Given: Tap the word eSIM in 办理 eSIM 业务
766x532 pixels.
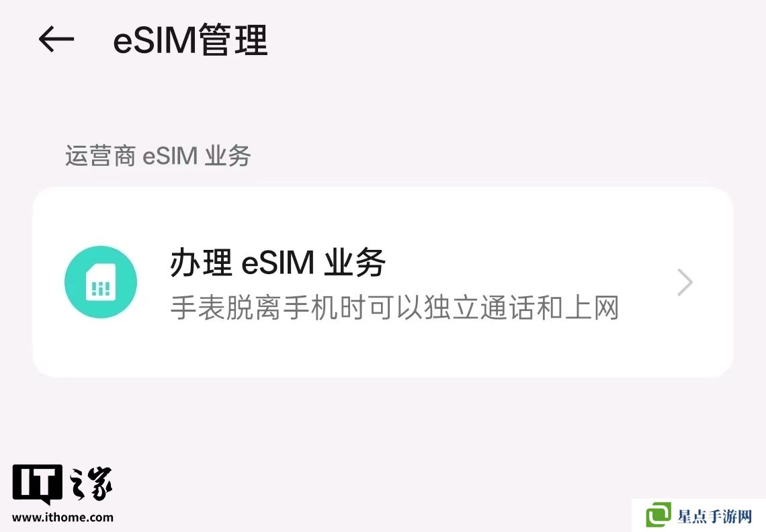Looking at the screenshot, I should click(278, 263).
